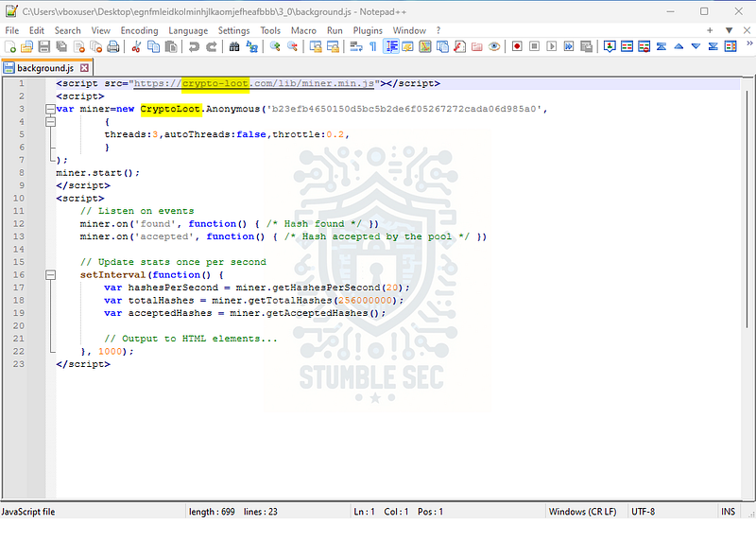Click line number 12 in the margin
The height and width of the screenshot is (541, 756).
[18, 223]
